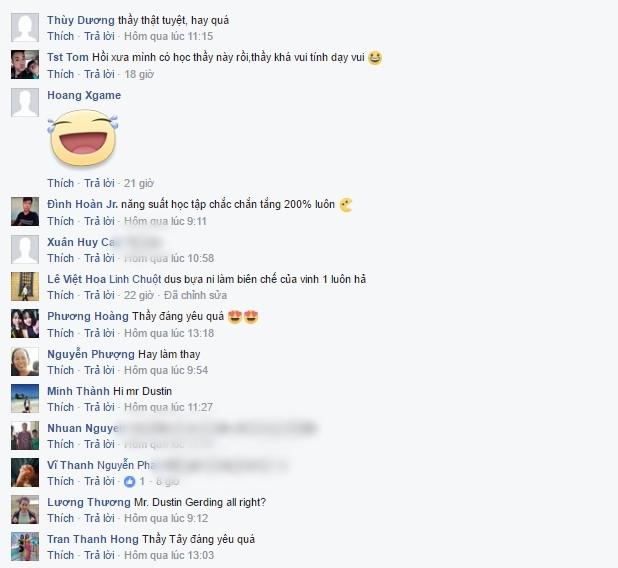
Task: Click Thích under Lê Việt Hoa Linh Chuột's comment
Action: coord(61,295)
